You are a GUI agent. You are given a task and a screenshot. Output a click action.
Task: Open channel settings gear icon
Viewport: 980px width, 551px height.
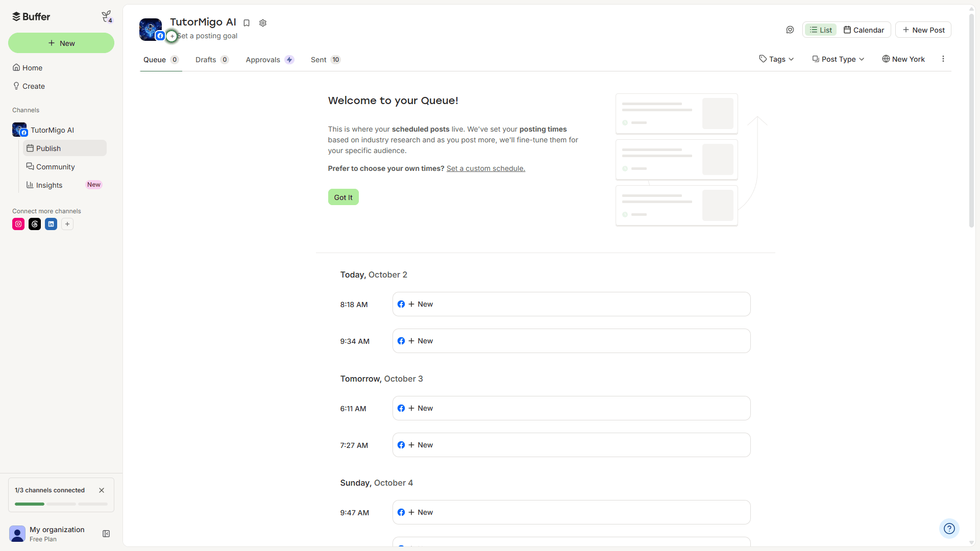click(263, 23)
